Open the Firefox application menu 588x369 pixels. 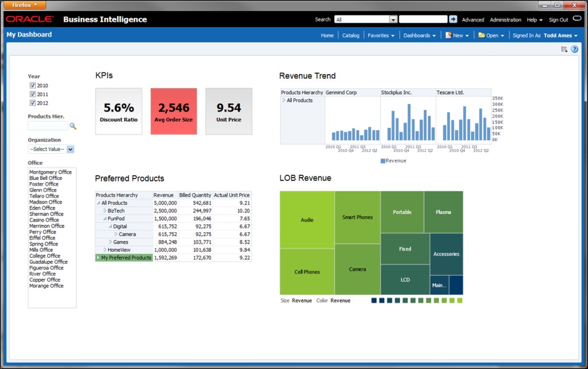tap(25, 5)
